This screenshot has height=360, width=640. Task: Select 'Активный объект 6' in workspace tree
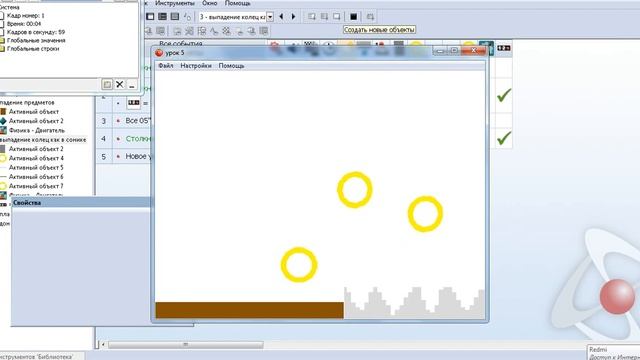[x=36, y=177]
